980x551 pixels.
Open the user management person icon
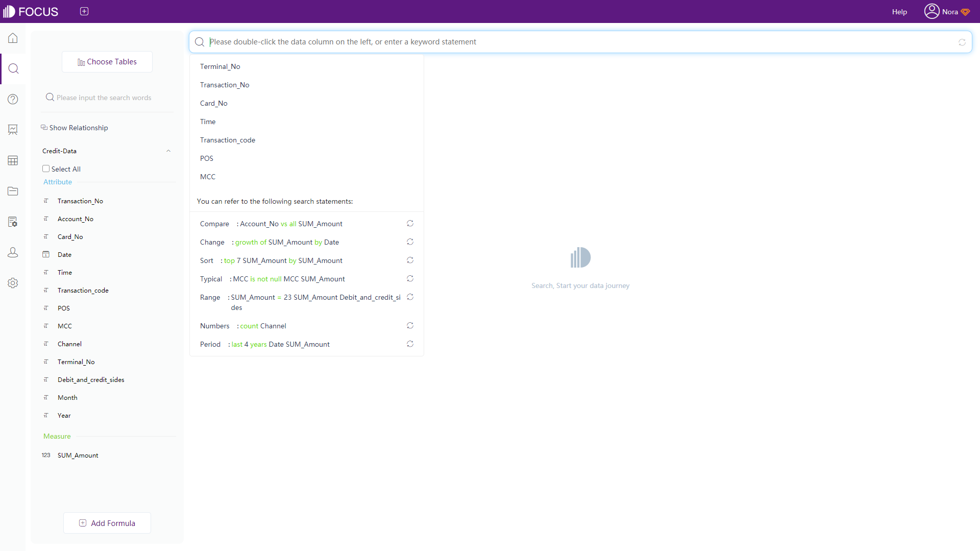coord(13,252)
